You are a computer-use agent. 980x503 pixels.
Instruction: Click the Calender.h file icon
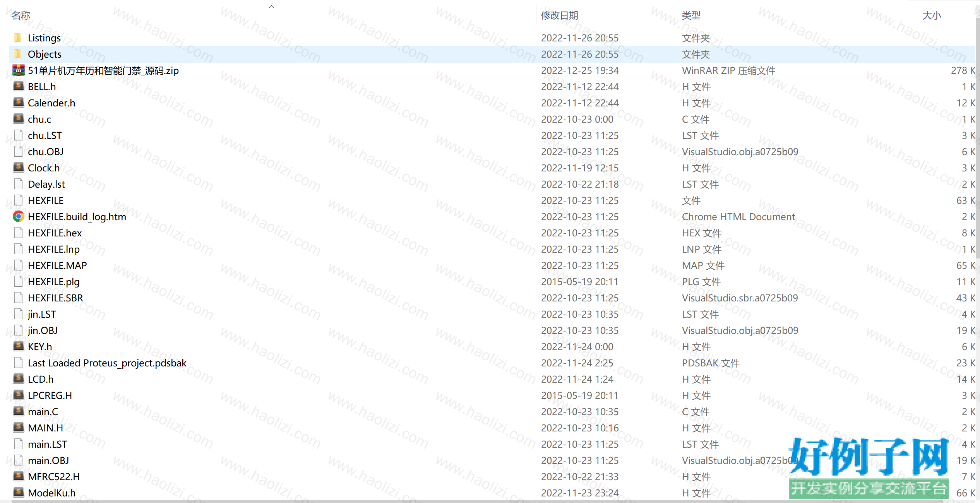point(18,103)
